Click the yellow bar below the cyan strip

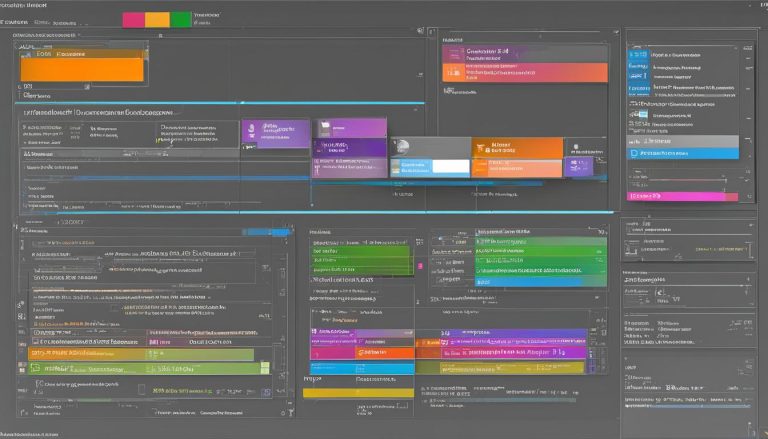click(x=358, y=393)
